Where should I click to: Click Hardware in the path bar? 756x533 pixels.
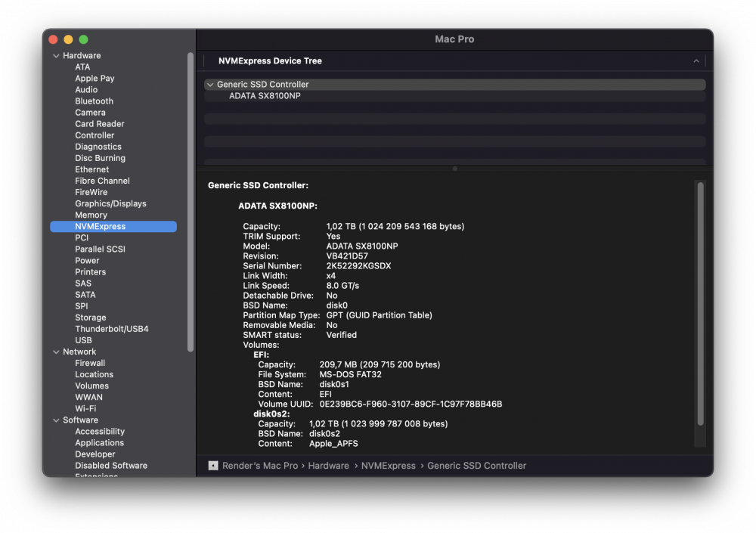click(328, 466)
